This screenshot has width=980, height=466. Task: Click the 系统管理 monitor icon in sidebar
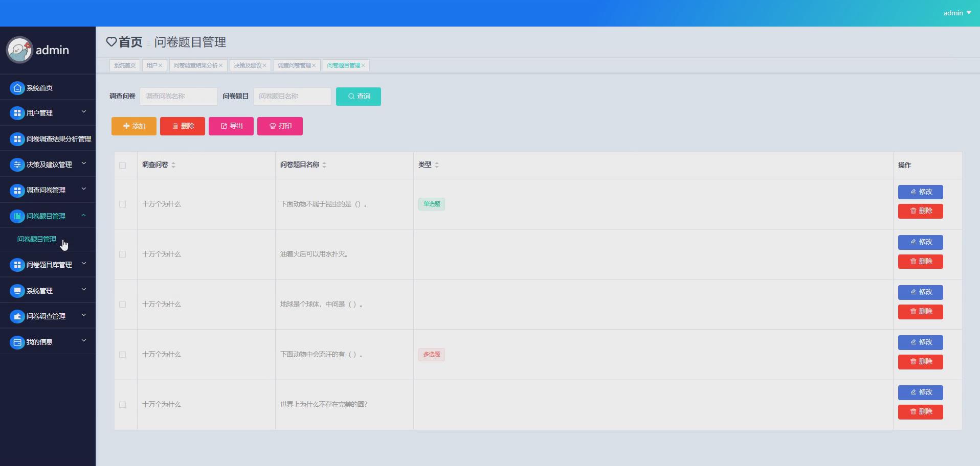pyautogui.click(x=16, y=290)
